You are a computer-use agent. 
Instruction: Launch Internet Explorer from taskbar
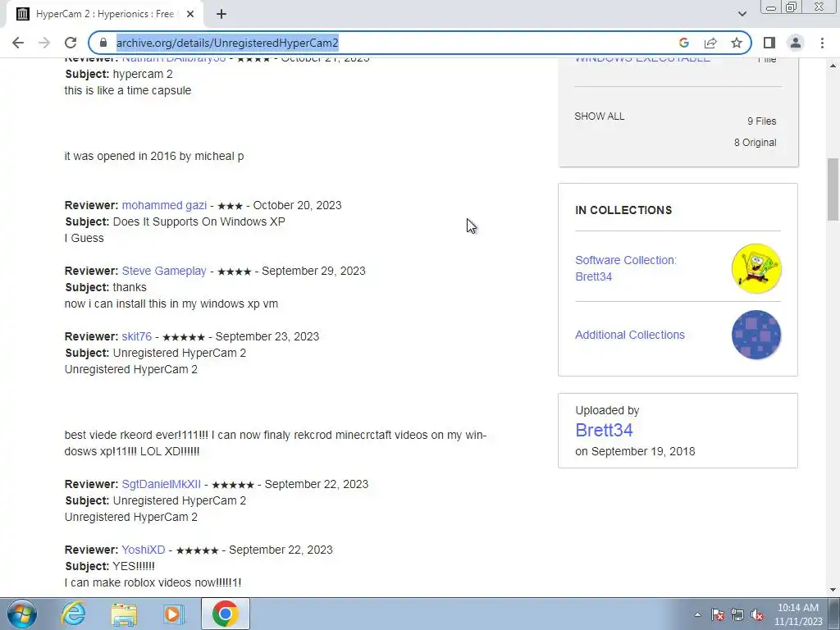tap(73, 614)
